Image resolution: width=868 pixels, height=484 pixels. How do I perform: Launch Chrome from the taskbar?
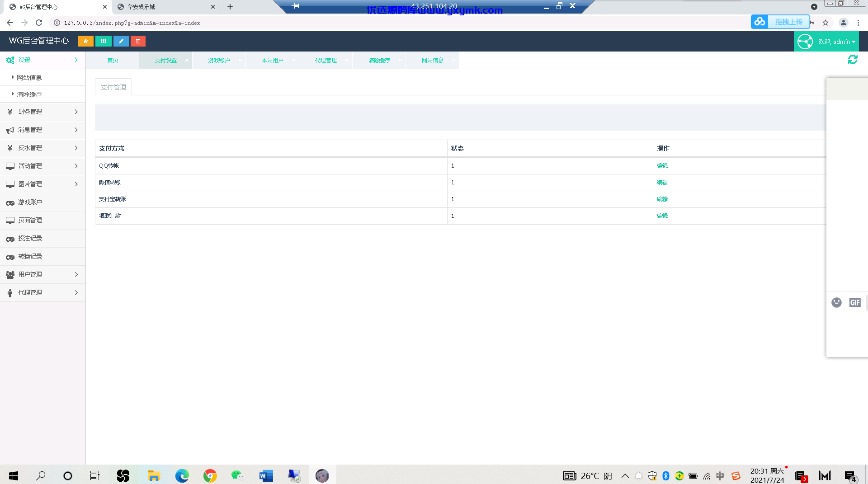[210, 475]
